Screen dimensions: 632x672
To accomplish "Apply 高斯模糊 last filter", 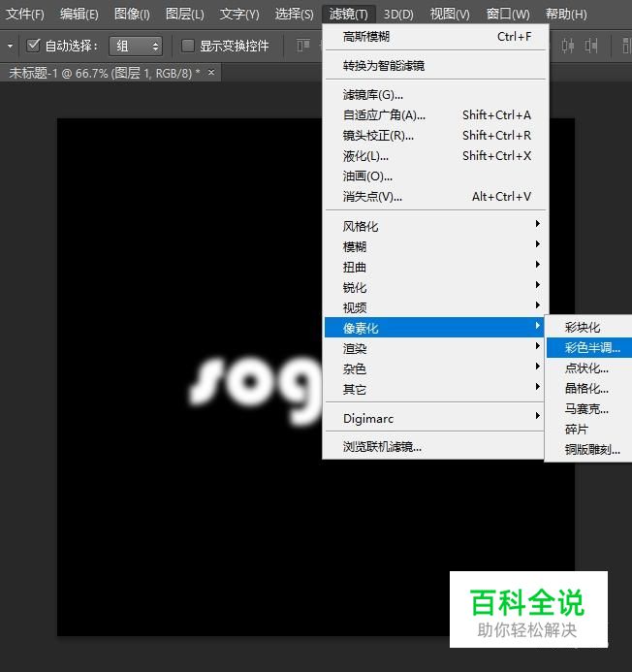I will 435,37.
